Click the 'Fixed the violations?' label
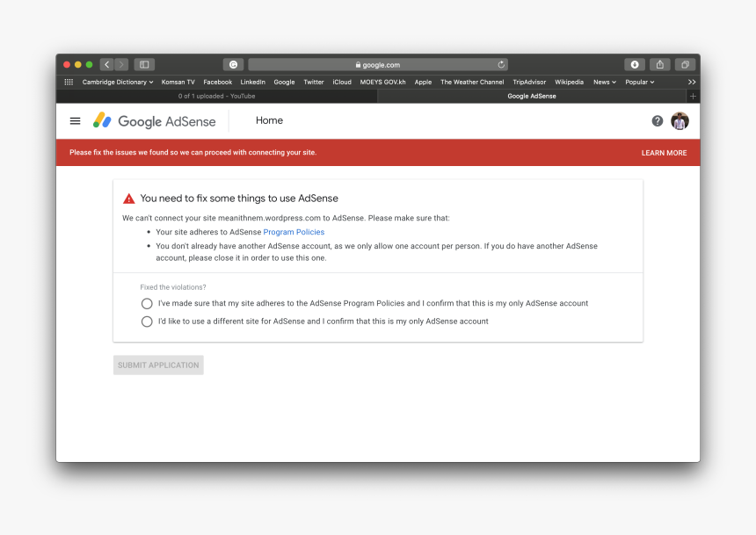This screenshot has width=756, height=535. click(173, 287)
